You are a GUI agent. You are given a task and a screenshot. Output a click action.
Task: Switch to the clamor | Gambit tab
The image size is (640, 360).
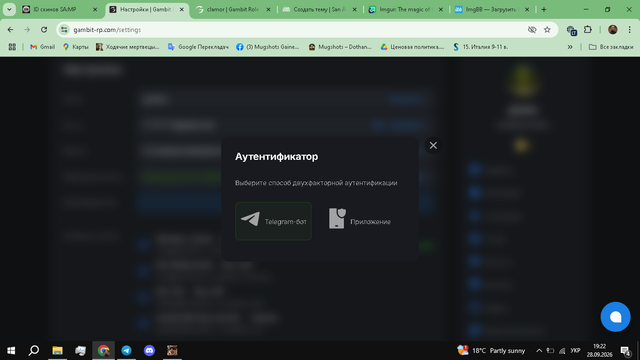coord(233,9)
